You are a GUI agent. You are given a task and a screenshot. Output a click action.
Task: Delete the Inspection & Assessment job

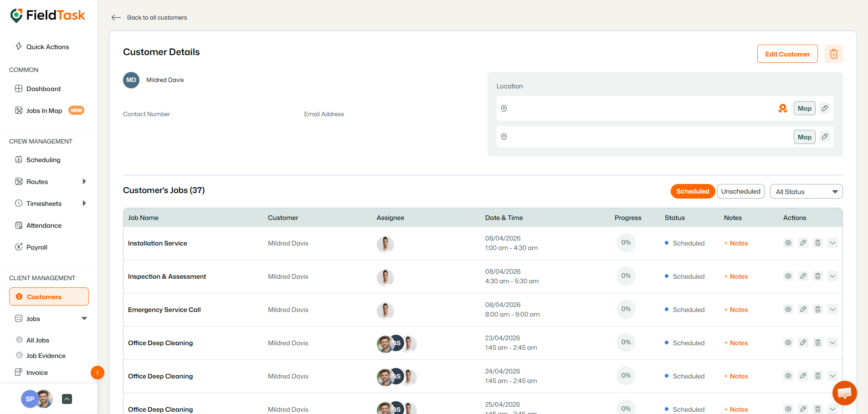pos(818,276)
